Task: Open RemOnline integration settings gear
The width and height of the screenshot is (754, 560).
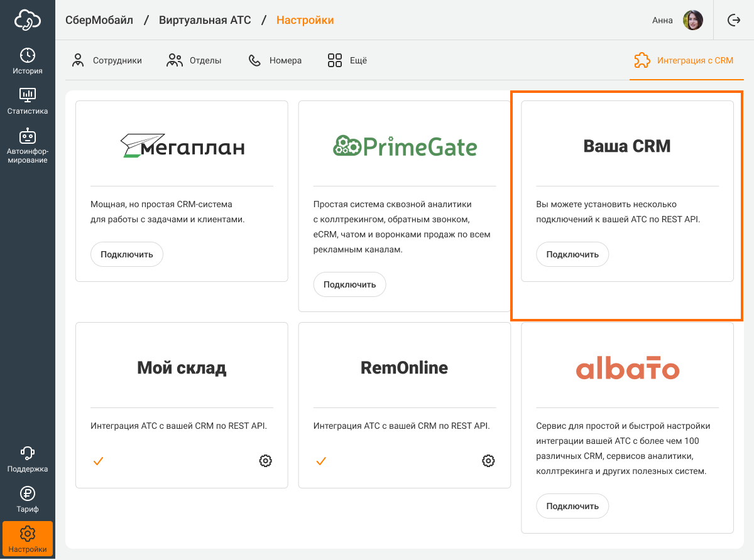Action: 488,461
